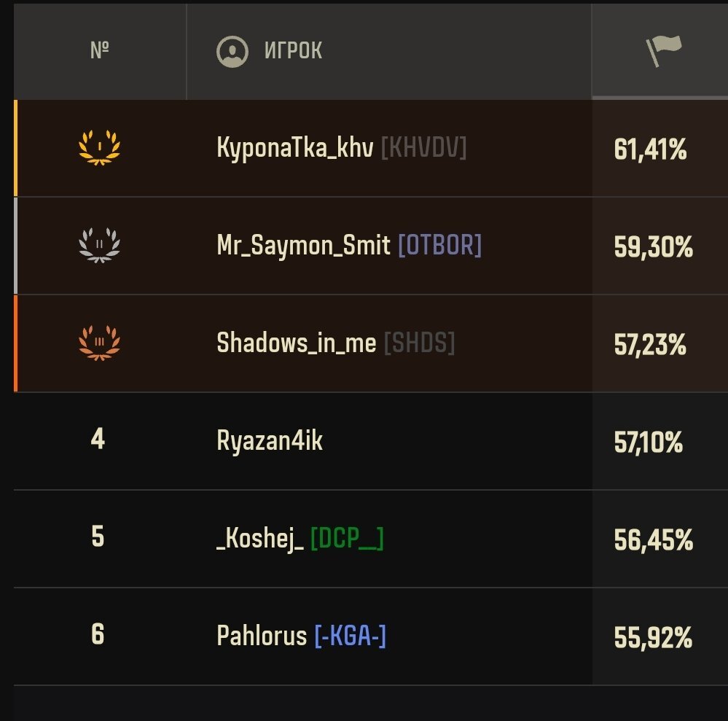Screen dimensions: 728x721
Task: Click the flag win-rate column icon
Action: (x=664, y=50)
